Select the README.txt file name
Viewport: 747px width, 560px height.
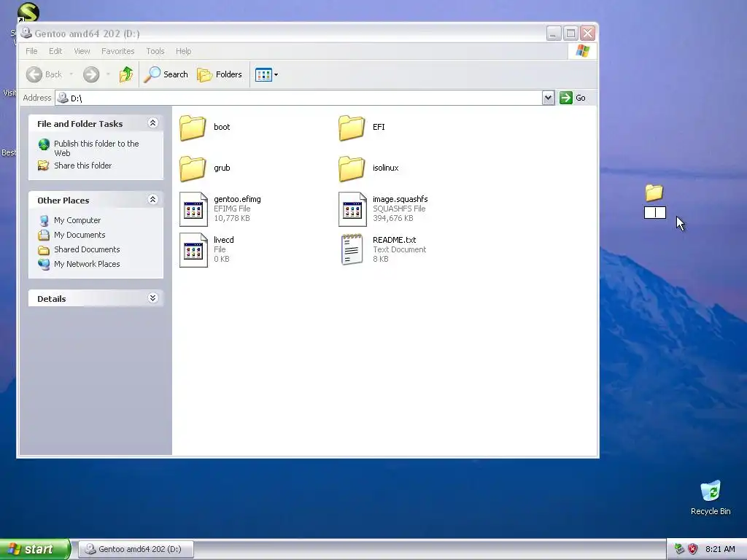click(395, 240)
